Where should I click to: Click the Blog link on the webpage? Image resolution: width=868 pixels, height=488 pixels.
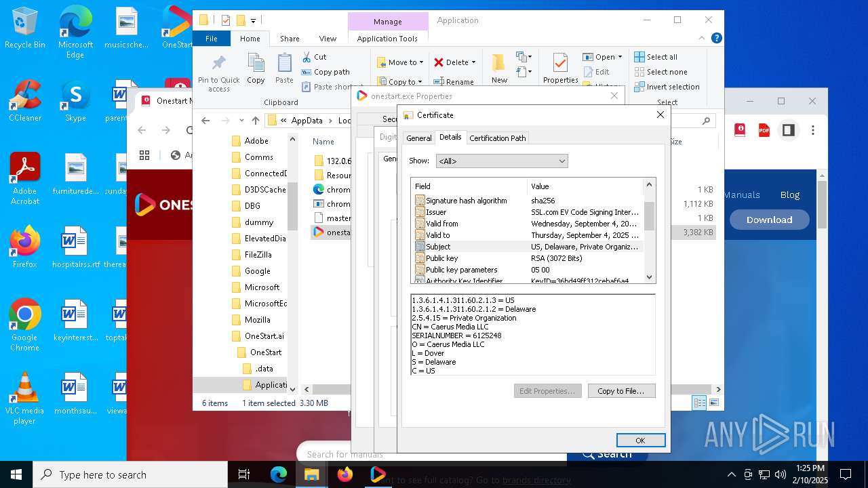[x=789, y=195]
